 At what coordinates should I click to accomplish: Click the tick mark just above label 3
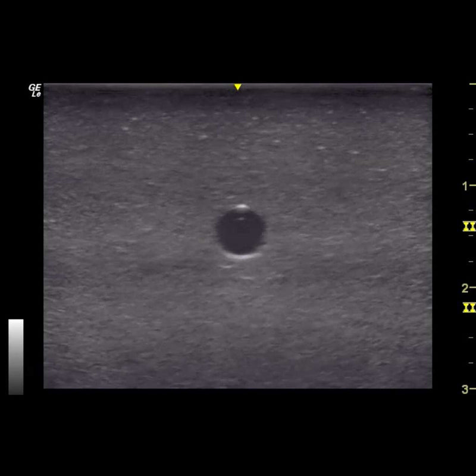[x=472, y=364]
